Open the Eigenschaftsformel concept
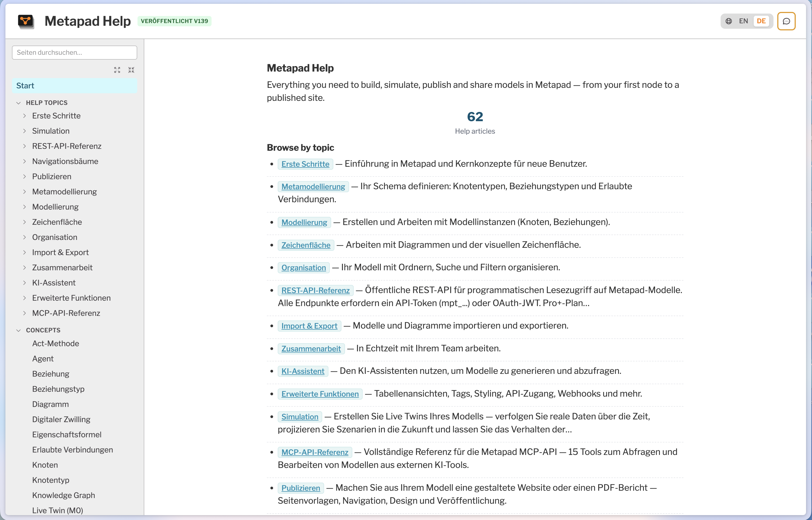812x520 pixels. point(67,435)
